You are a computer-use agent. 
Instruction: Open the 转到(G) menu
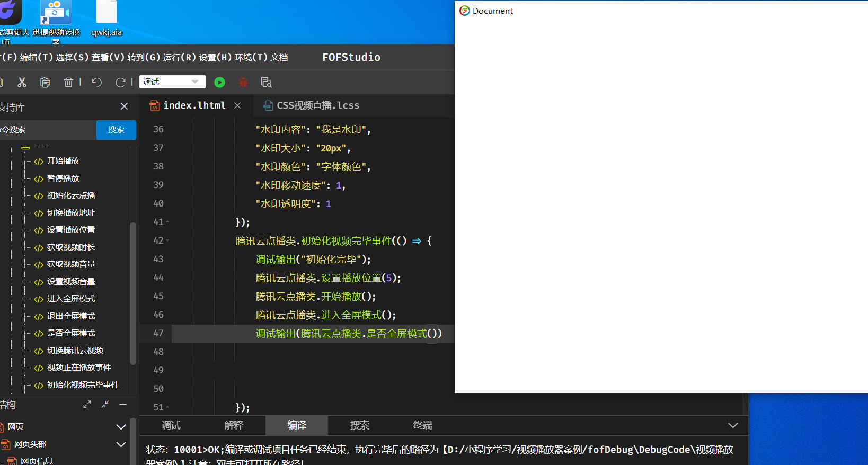144,57
